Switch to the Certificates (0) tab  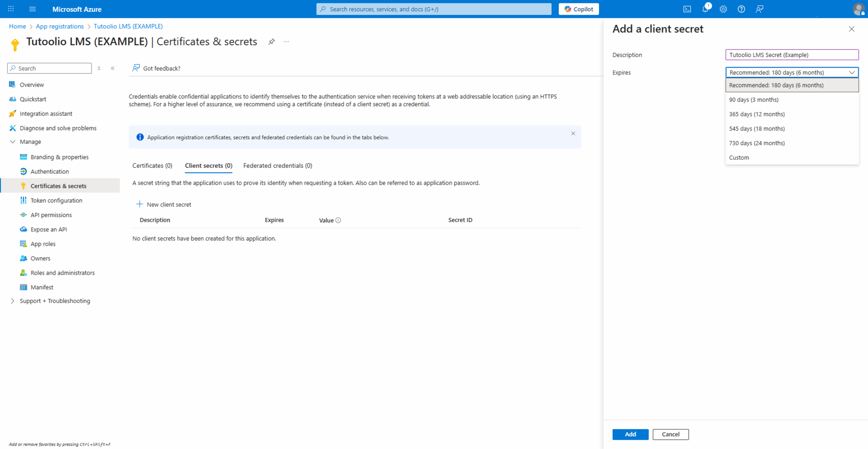(x=152, y=165)
